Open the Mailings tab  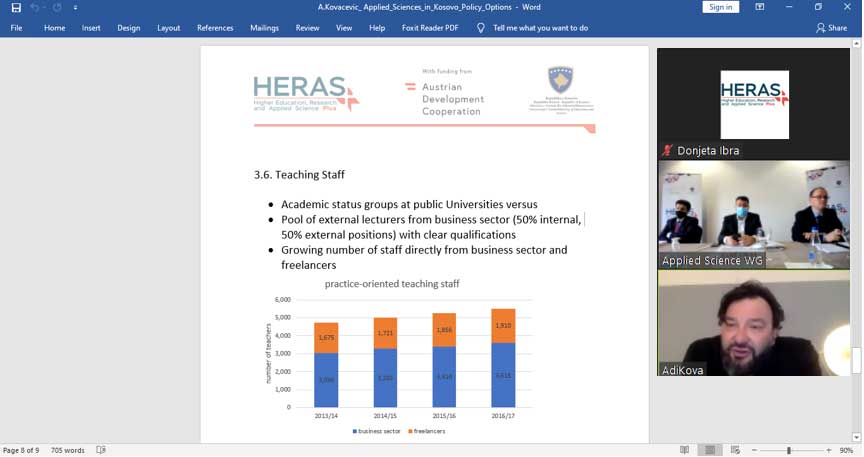coord(264,28)
